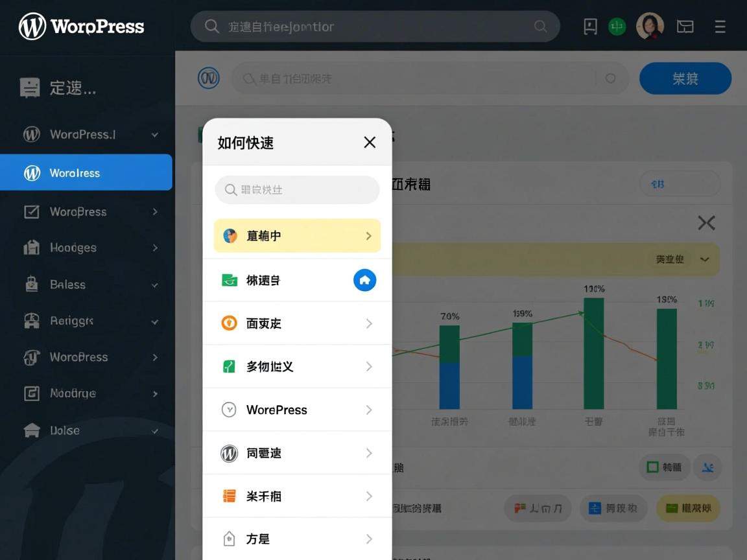Toggle the blue 骨技权 option
Viewport: 747px width, 560px height.
pos(613,508)
